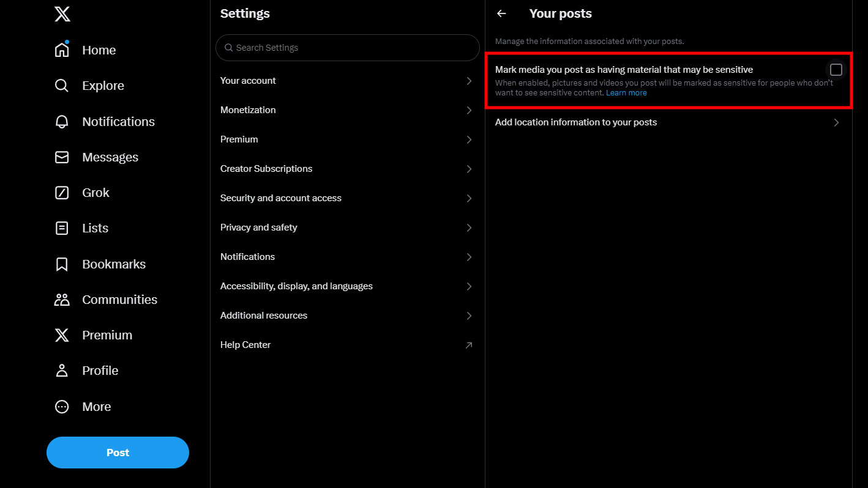The image size is (868, 488).
Task: Open the Learn more link
Action: pos(626,93)
